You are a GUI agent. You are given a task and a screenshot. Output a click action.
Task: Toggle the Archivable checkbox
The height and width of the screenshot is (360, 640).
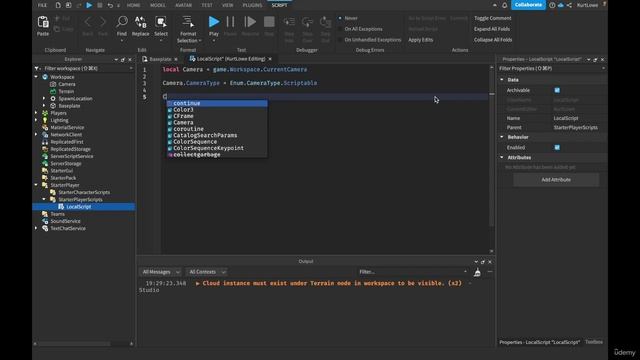pyautogui.click(x=557, y=90)
